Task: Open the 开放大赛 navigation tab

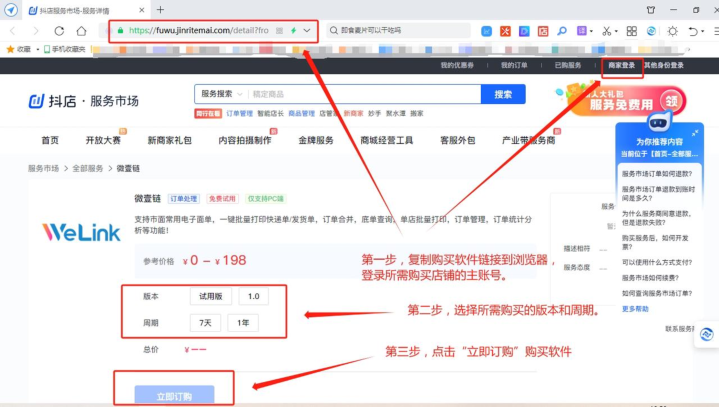Action: point(103,140)
